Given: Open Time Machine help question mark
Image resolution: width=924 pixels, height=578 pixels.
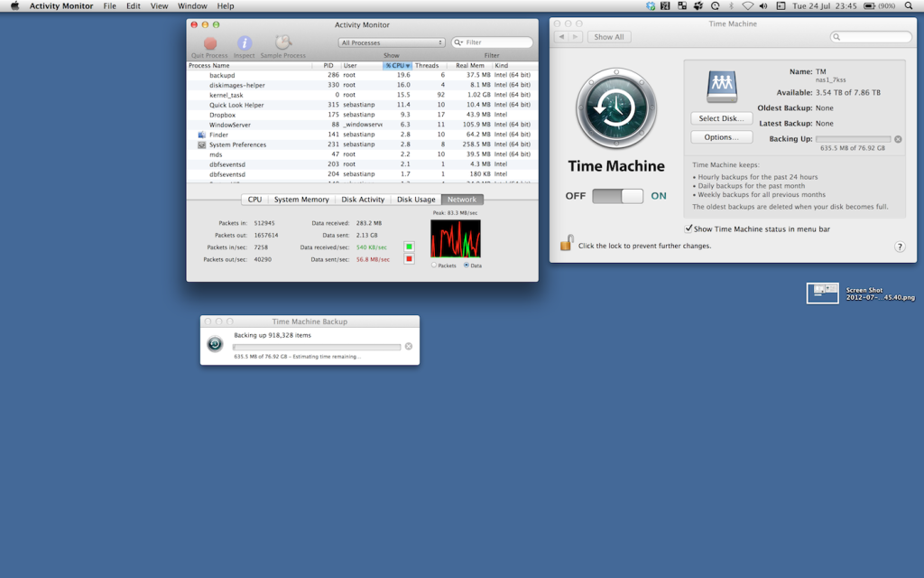Looking at the screenshot, I should point(900,247).
